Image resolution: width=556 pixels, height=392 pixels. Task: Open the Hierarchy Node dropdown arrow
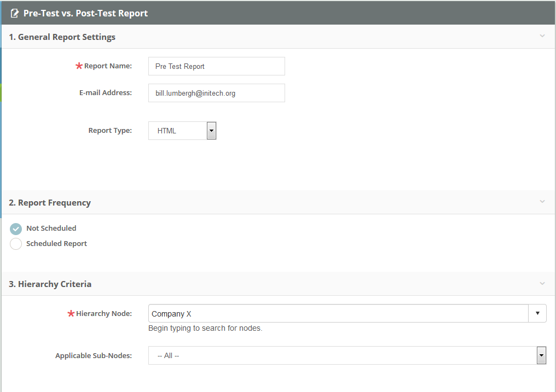tap(537, 313)
